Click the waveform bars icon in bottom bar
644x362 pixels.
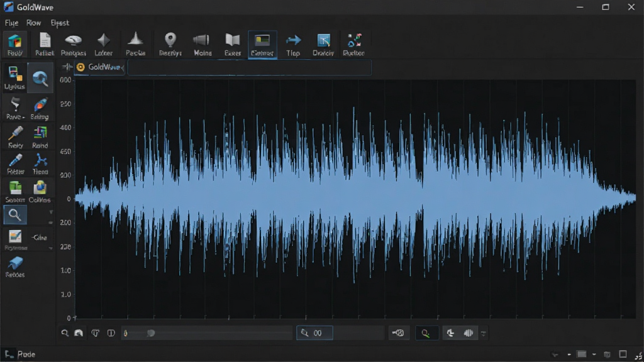point(468,333)
